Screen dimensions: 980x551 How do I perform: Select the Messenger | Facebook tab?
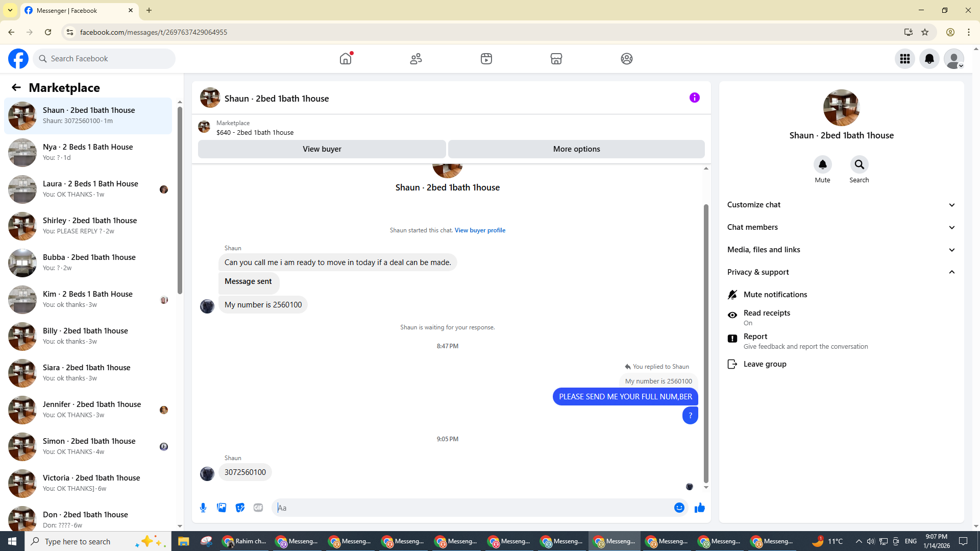coord(79,11)
